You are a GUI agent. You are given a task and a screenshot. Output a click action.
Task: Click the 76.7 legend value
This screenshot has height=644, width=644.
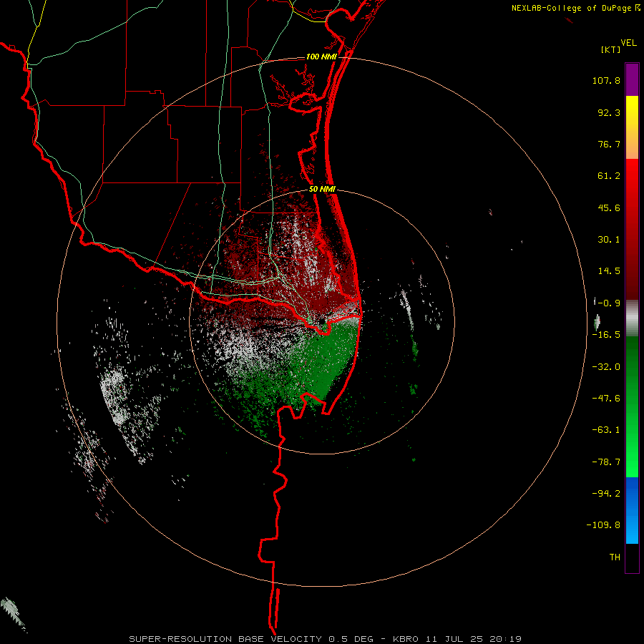[x=609, y=144]
